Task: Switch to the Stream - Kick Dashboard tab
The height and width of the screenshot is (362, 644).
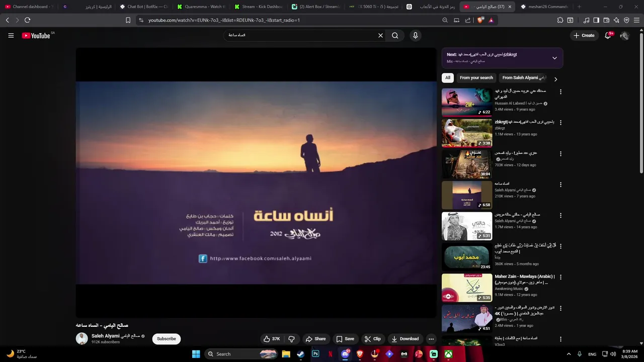Action: (x=259, y=7)
